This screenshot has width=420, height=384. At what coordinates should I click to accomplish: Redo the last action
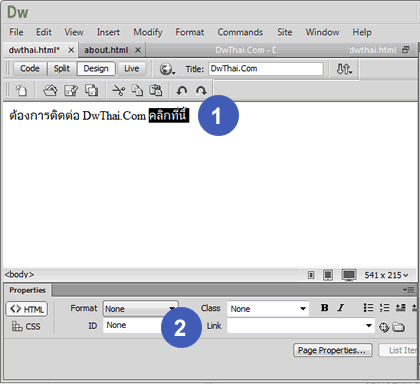coord(201,91)
